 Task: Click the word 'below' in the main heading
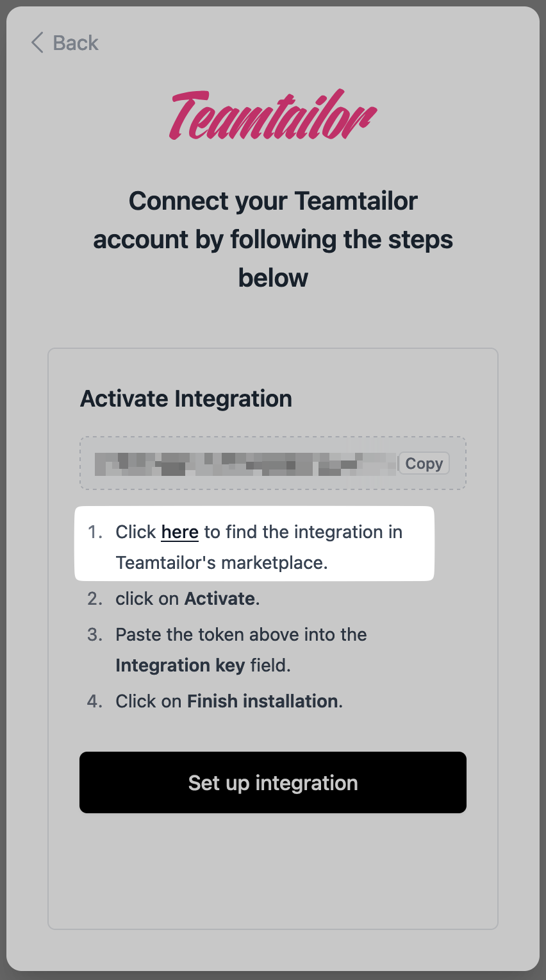[273, 278]
